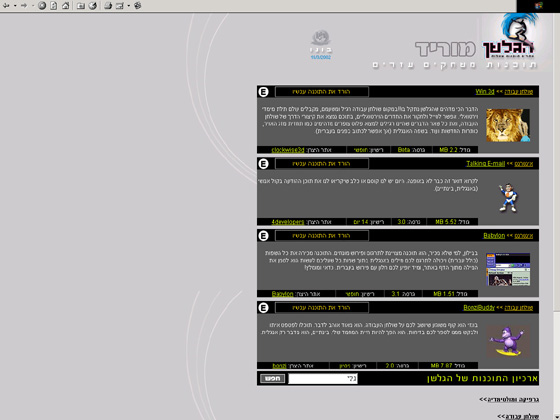The image size is (560, 420).
Task: Click the yellow download button for BonziBuddy
Action: click(322, 308)
